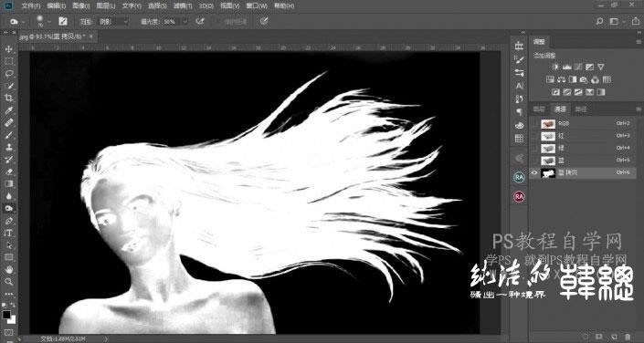Open the 文件 menu

[30, 6]
